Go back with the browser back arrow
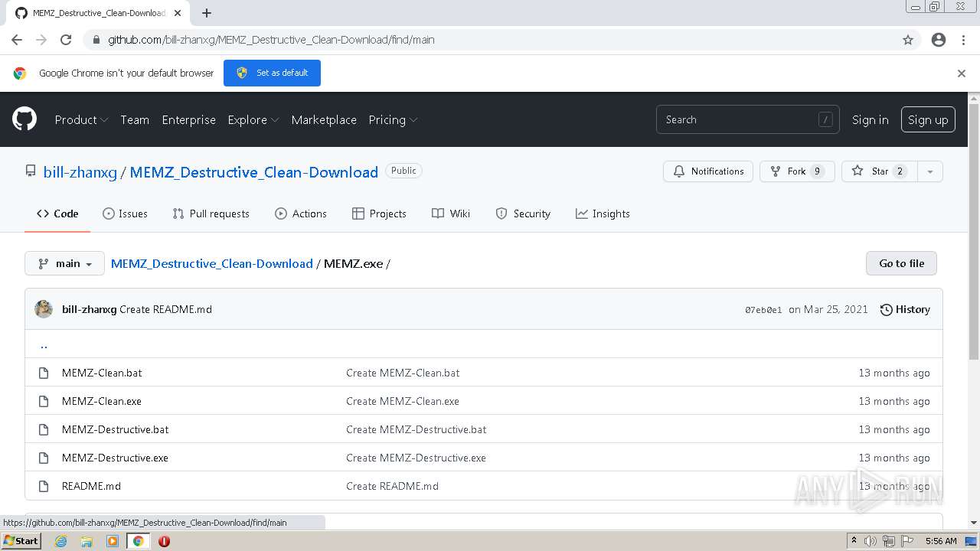The height and width of the screenshot is (551, 980). (x=17, y=40)
